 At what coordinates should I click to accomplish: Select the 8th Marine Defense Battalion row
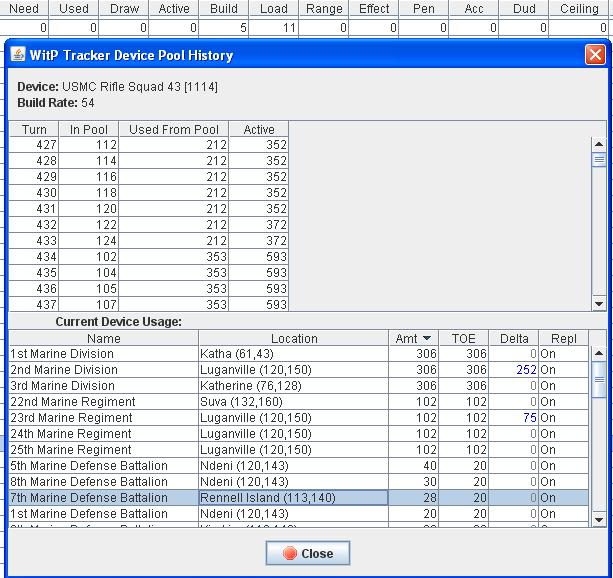[x=299, y=482]
